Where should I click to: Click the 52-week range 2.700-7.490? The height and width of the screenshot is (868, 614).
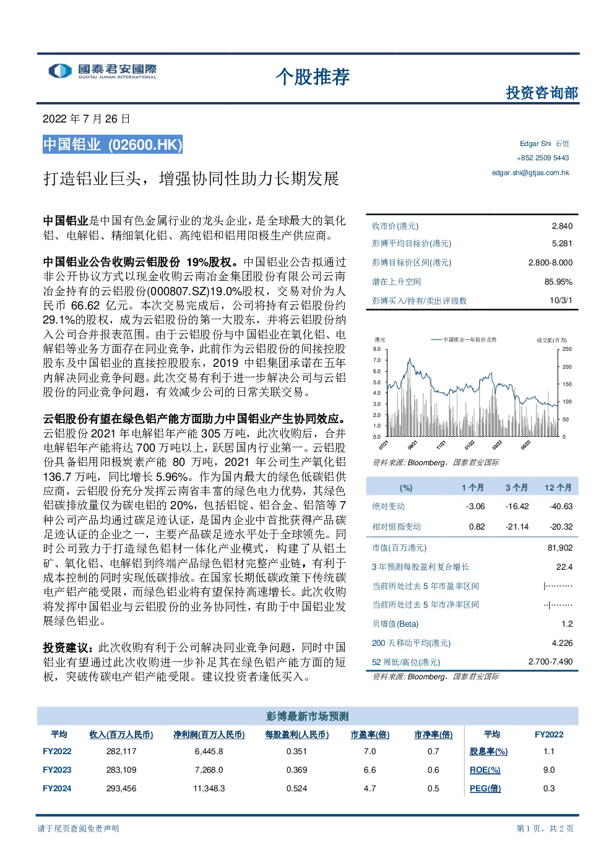click(x=550, y=662)
